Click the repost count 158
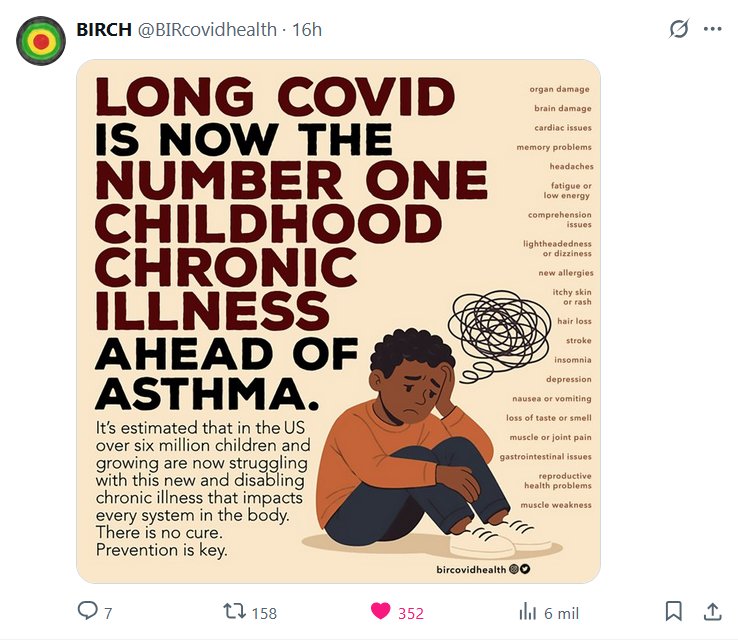This screenshot has width=738, height=640. [264, 613]
